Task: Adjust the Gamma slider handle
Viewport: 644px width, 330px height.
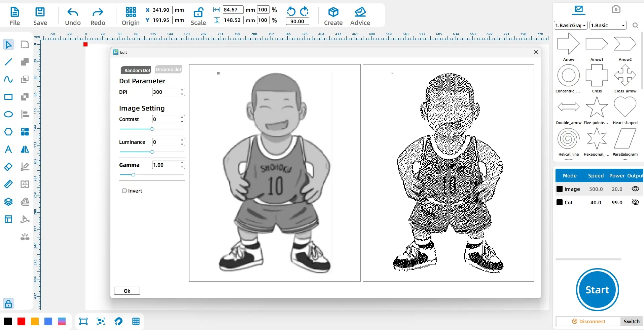Action: click(x=133, y=175)
